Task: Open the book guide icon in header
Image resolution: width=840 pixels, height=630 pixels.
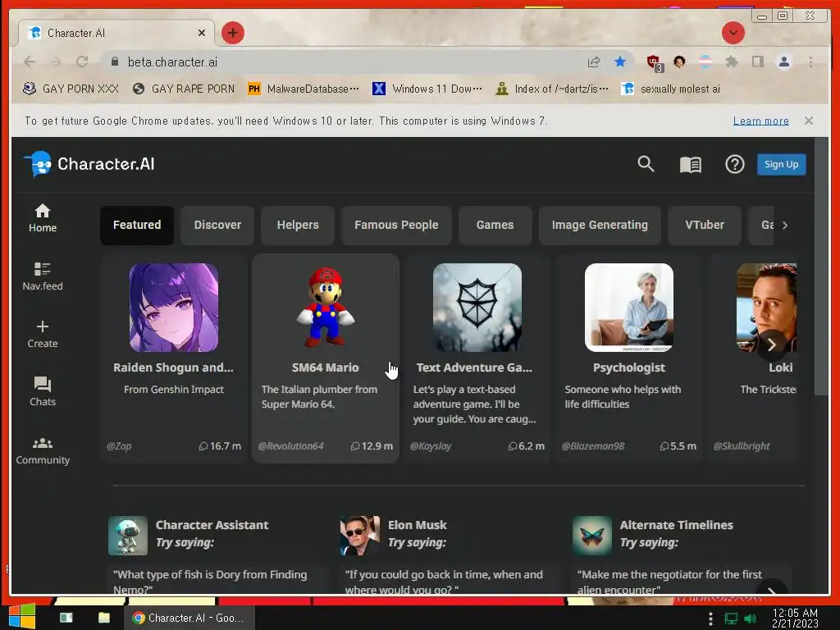Action: coord(691,164)
